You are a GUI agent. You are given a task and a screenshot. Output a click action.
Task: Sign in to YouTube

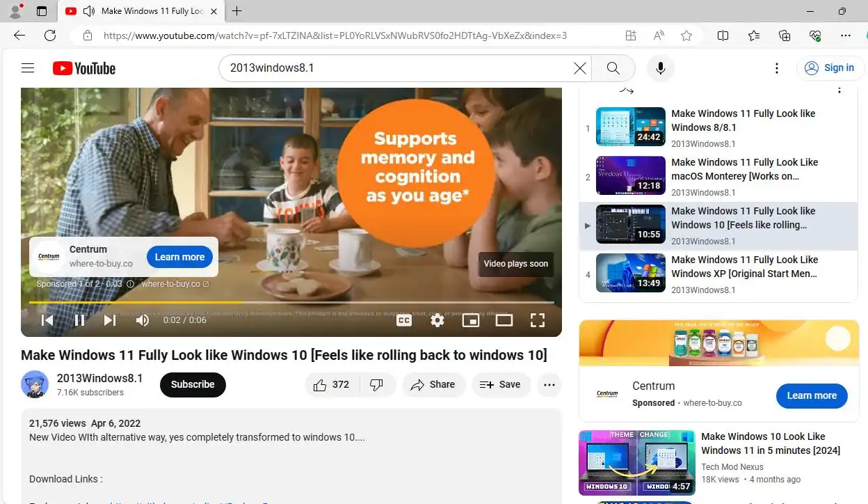[830, 68]
